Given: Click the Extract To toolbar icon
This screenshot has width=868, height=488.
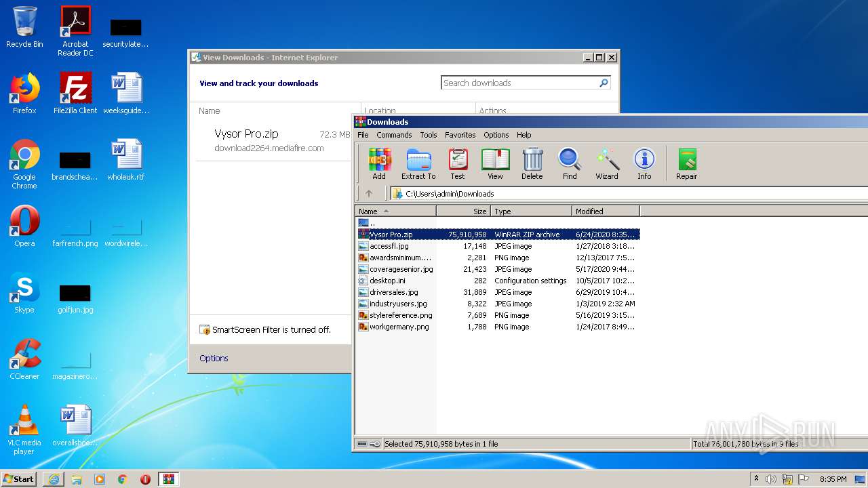Looking at the screenshot, I should point(418,164).
